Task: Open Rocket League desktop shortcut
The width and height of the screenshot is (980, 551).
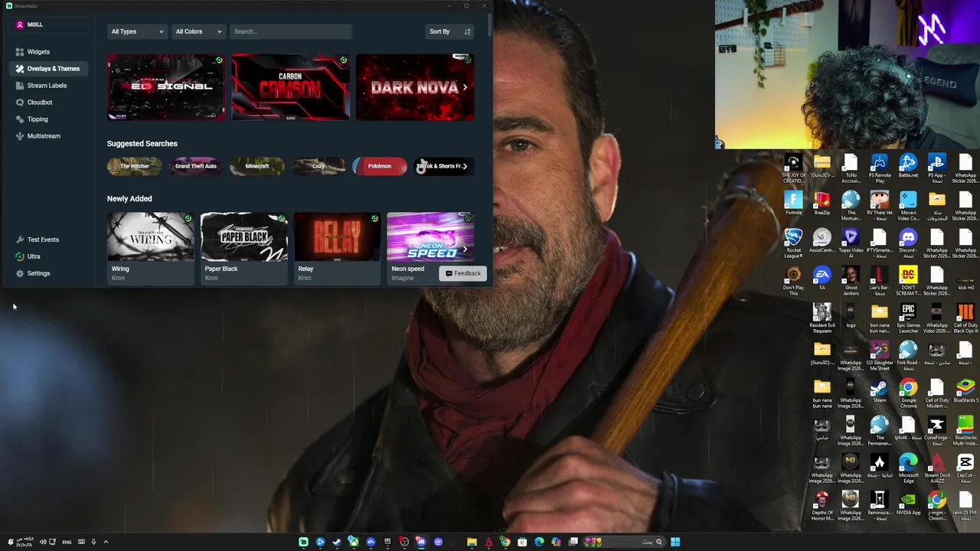Action: [793, 244]
